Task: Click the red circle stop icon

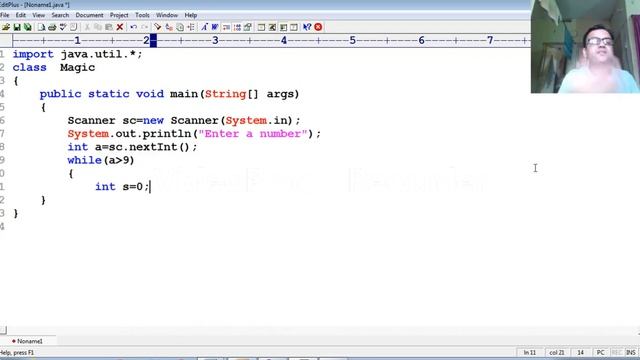Action: pyautogui.click(x=318, y=27)
